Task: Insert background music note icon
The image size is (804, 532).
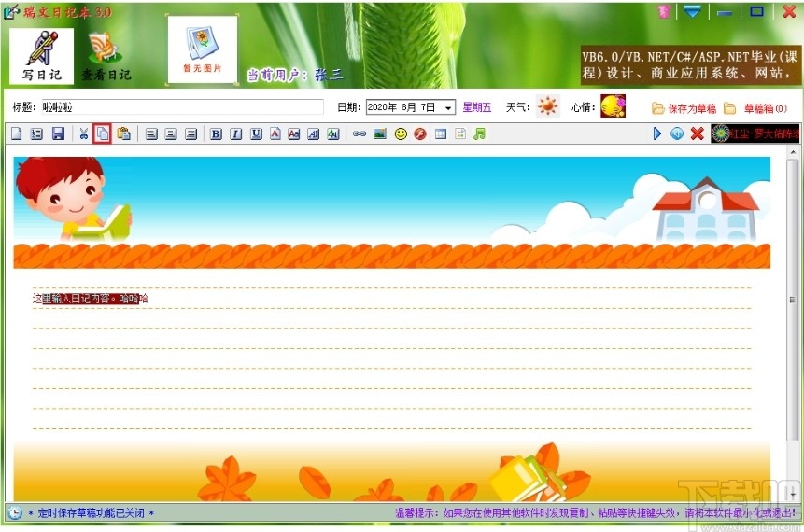Action: [479, 134]
